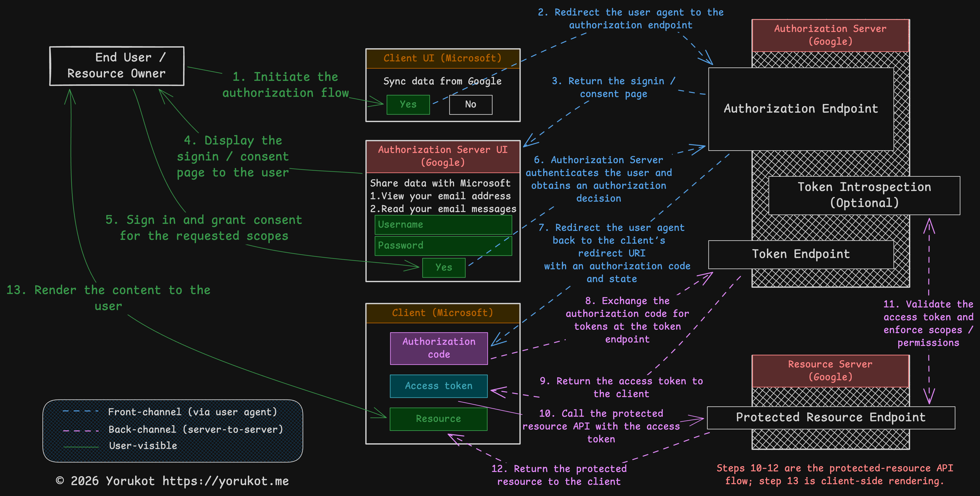Screen dimensions: 980x496
Task: Choose No to decline syncing data
Action: tap(471, 104)
